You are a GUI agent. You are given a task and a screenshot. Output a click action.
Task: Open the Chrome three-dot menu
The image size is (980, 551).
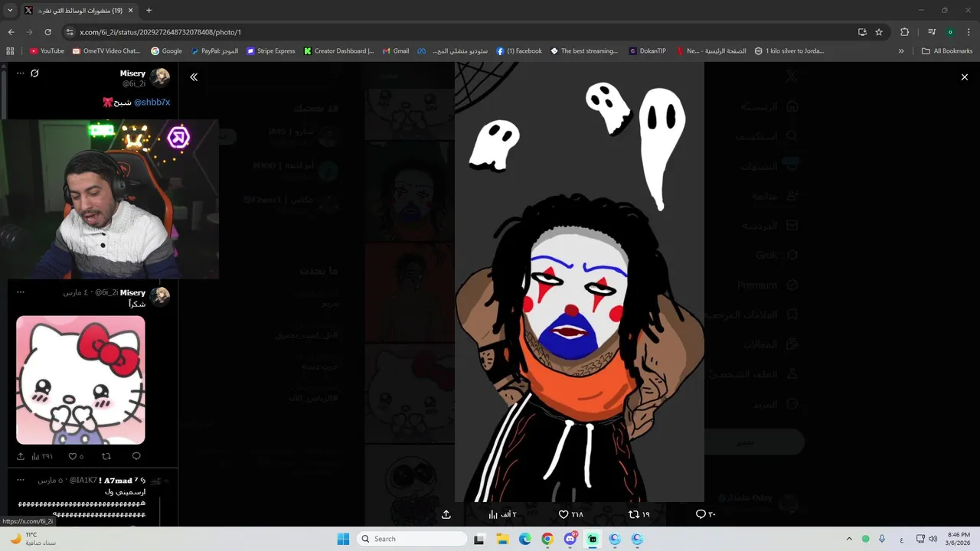tap(969, 32)
